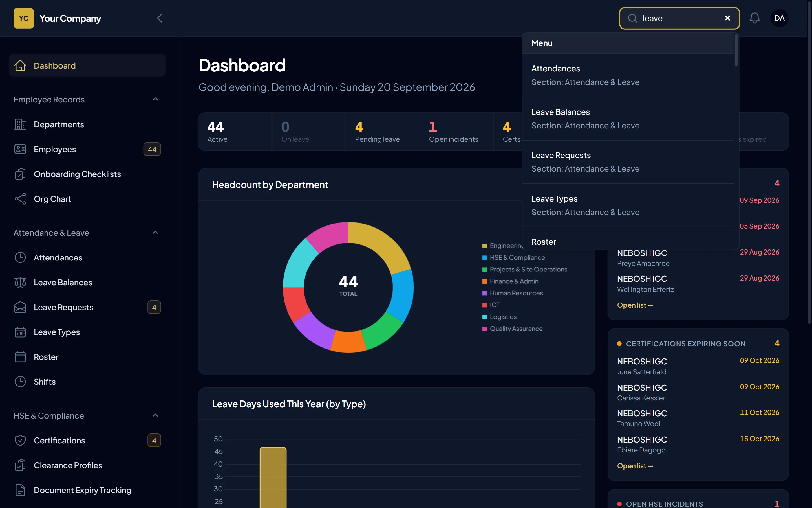The height and width of the screenshot is (508, 812).
Task: Clear the search field with the X
Action: (x=727, y=18)
